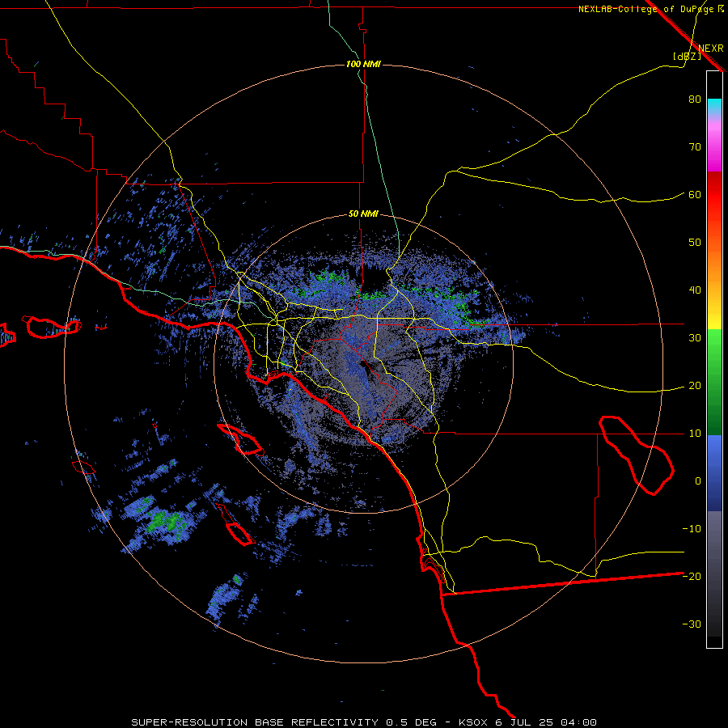
Task: Click the '0' value on the dBZ scale
Action: coord(698,481)
